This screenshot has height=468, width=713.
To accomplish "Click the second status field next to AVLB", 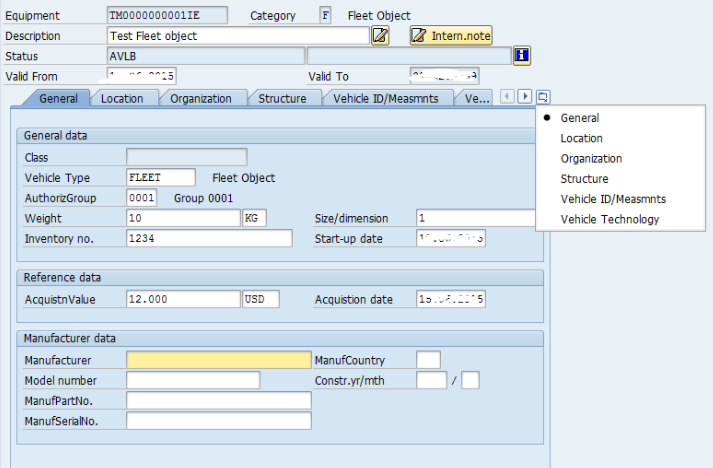I will pyautogui.click(x=409, y=56).
